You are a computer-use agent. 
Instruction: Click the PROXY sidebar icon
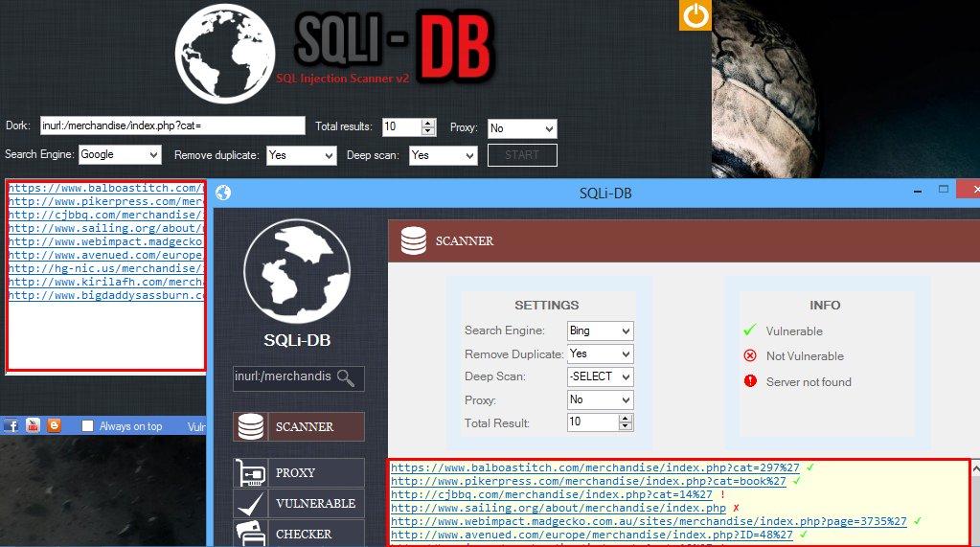[x=251, y=473]
